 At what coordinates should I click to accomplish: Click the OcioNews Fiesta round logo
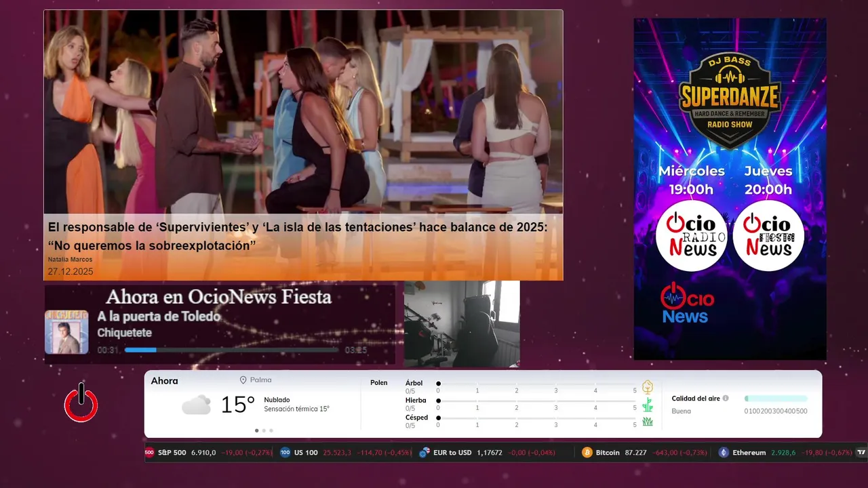point(768,236)
